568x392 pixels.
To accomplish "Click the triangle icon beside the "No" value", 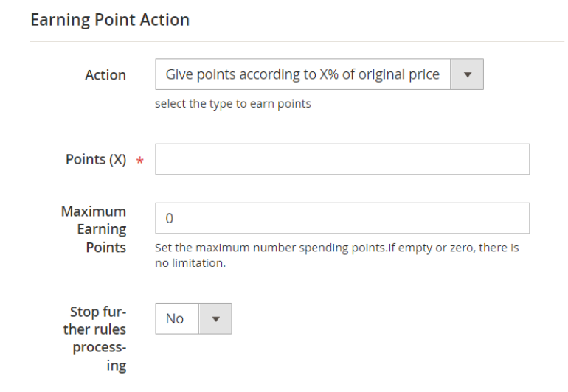I will pyautogui.click(x=216, y=319).
